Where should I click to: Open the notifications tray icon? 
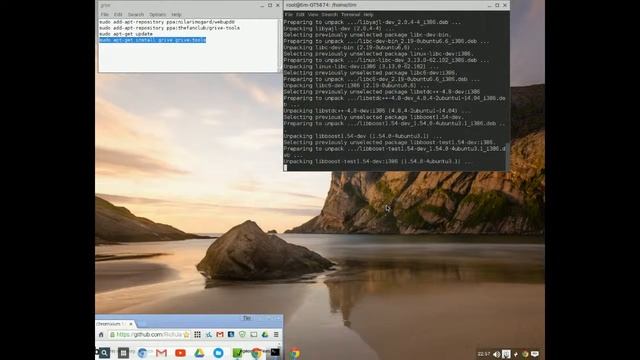(535, 354)
